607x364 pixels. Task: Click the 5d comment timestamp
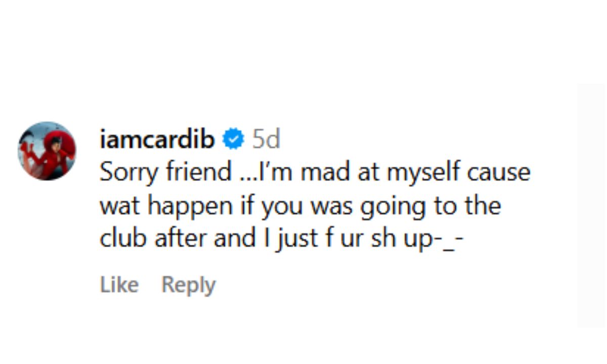(x=266, y=139)
